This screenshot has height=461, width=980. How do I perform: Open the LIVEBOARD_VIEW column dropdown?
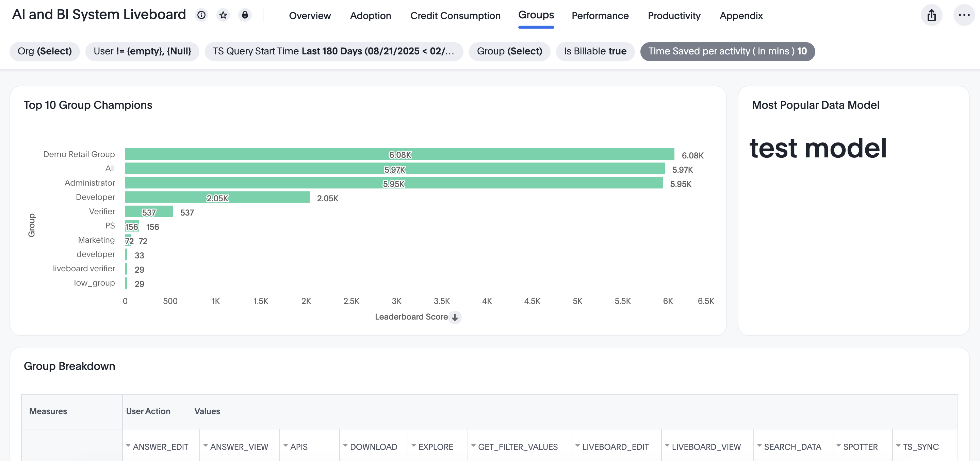(668, 445)
